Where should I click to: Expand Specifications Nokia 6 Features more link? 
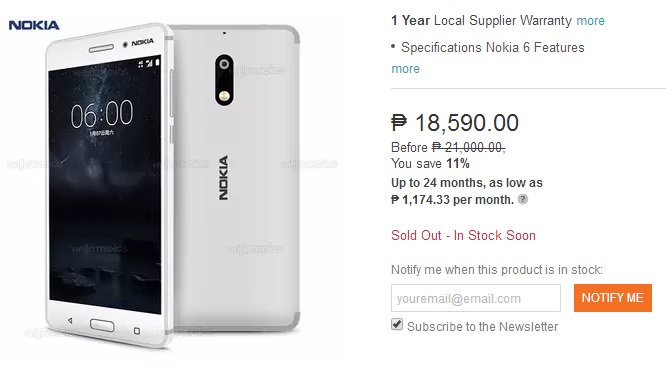tap(405, 69)
